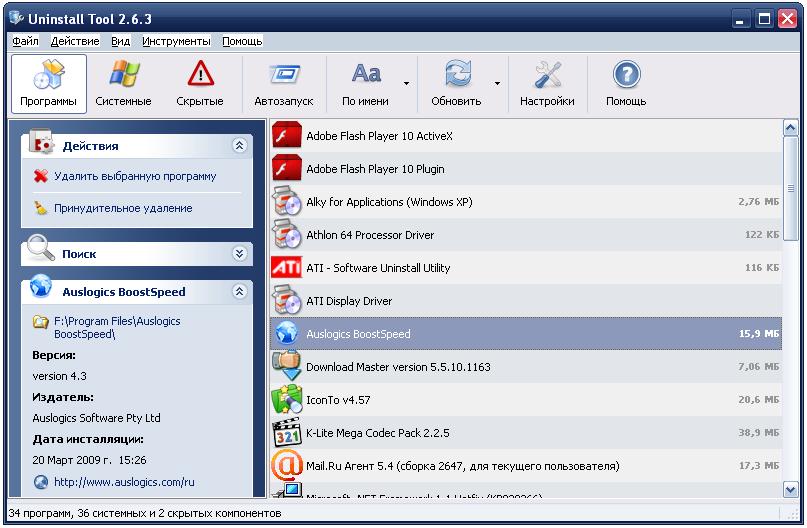Select K-Lite Mega Codec Pack 2.2.5 entry
Viewport: 807px width, 528px height.
pos(526,433)
